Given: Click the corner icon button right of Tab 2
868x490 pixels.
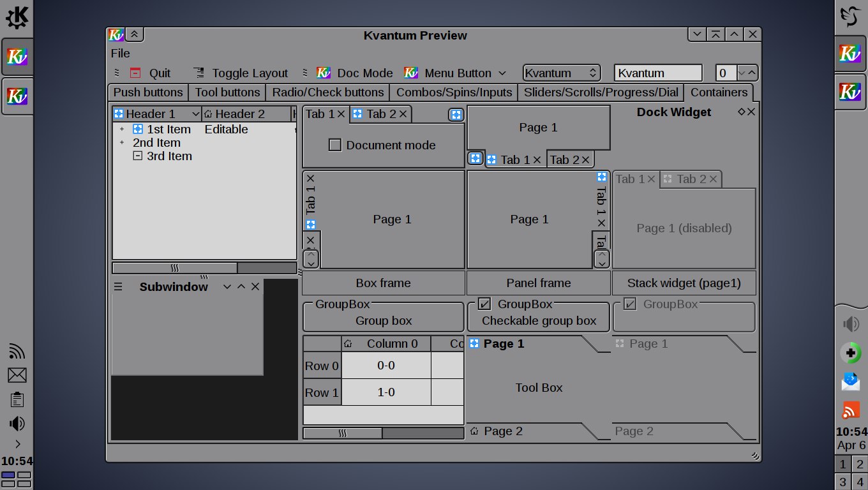Looking at the screenshot, I should pyautogui.click(x=456, y=115).
